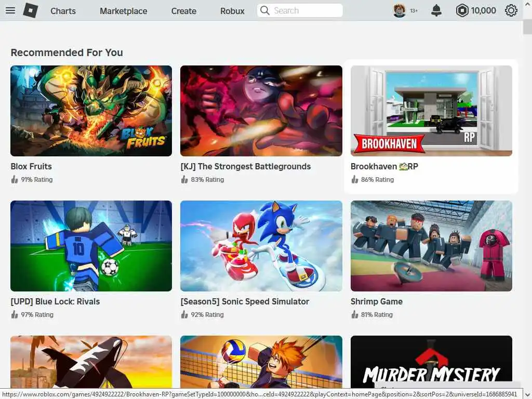532x399 pixels.
Task: Select the Murder Mystery thumbnail
Action: 431,362
